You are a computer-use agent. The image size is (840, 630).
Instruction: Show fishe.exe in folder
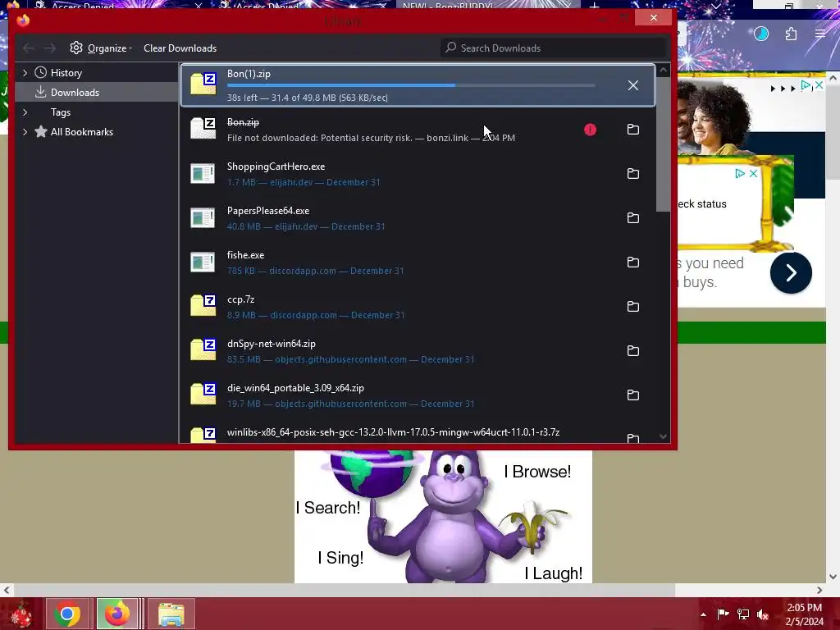click(x=633, y=262)
